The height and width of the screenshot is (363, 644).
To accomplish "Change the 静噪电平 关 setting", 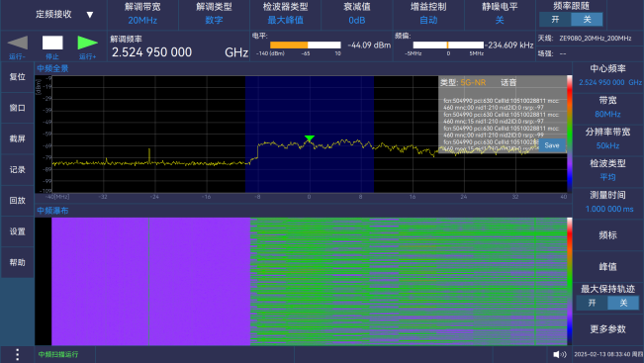I will click(500, 14).
